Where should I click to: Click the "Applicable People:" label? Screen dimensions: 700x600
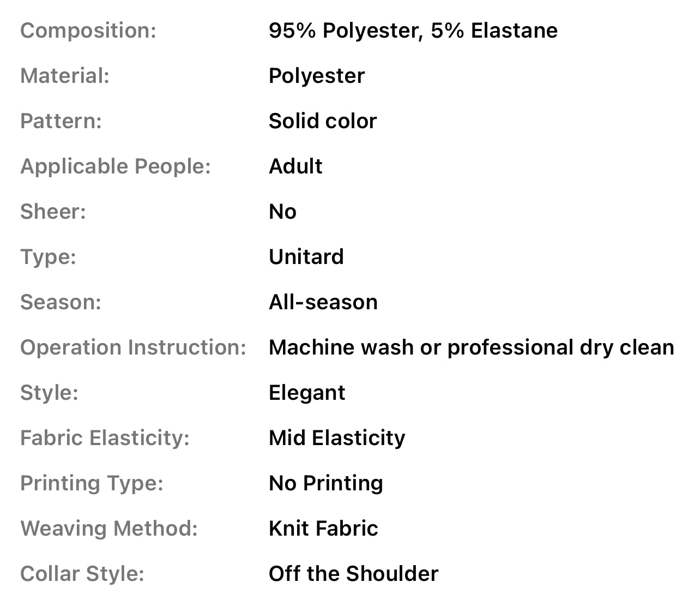pos(115,166)
